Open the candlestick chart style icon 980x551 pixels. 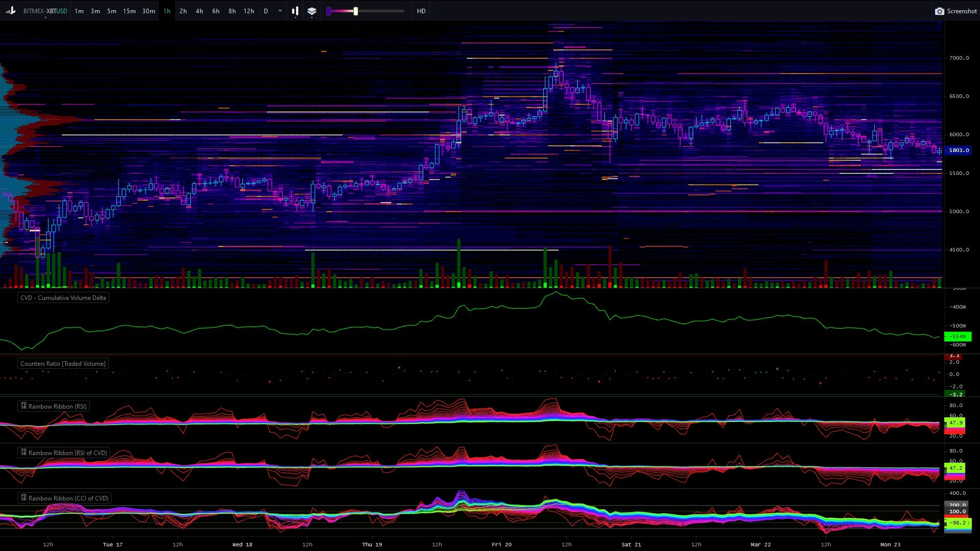coord(295,11)
